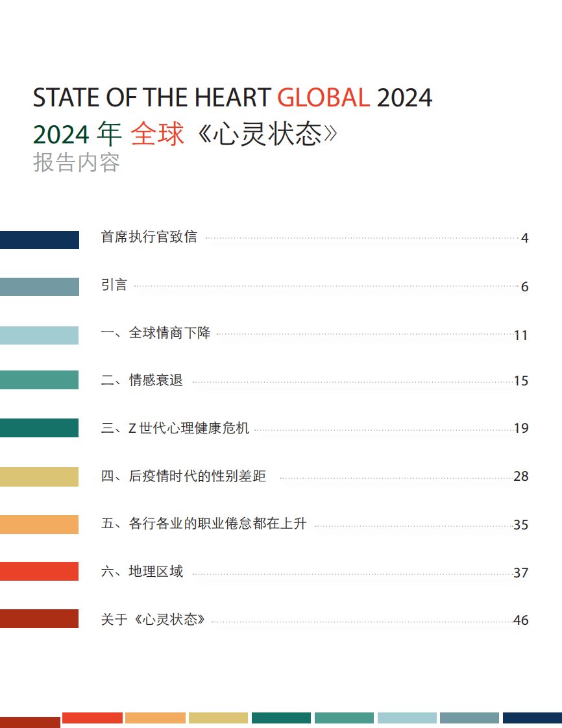The height and width of the screenshot is (728, 562).
Task: Click the bright red swatch beside 地理区域
Action: (x=40, y=572)
